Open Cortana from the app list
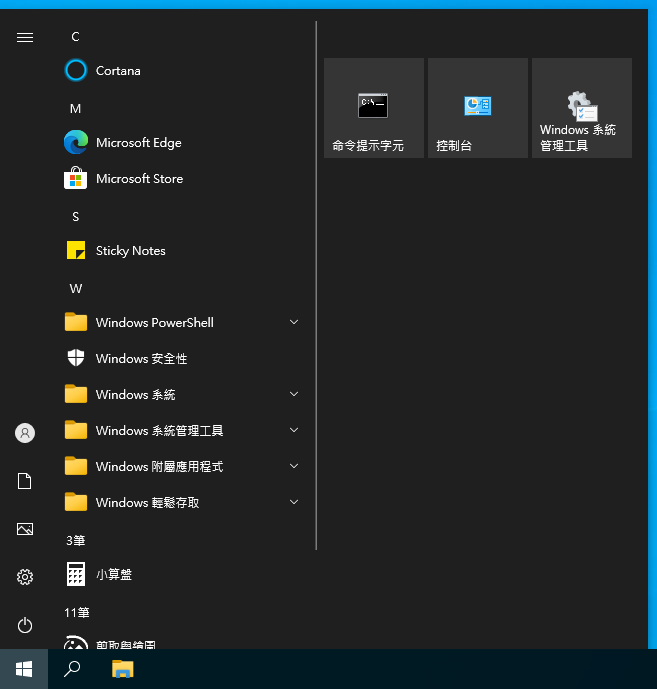The height and width of the screenshot is (689, 657). point(182,71)
